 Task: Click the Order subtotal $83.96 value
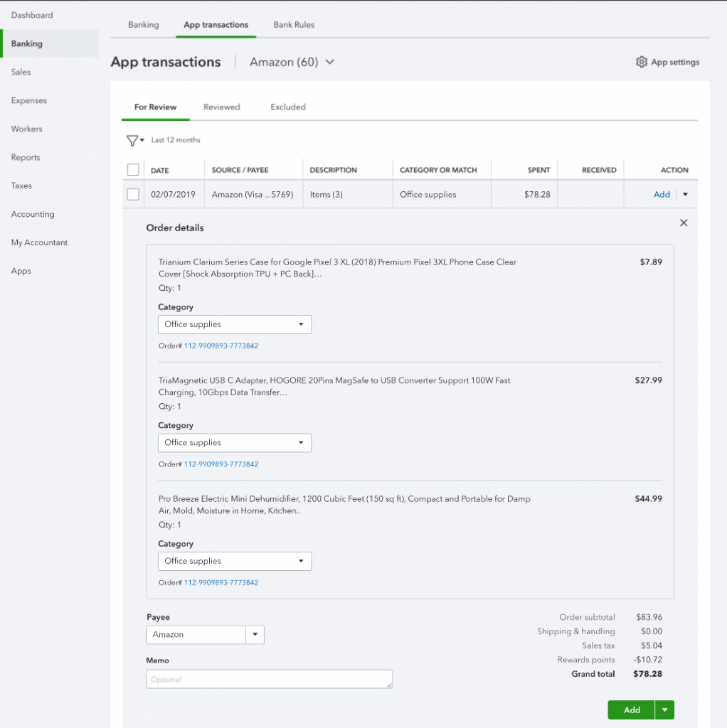click(649, 618)
